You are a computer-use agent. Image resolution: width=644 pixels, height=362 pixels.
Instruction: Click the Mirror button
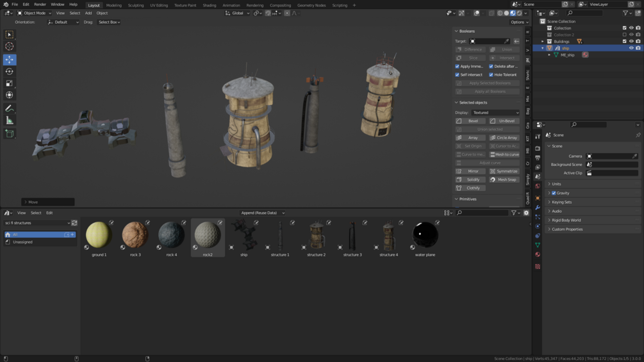coord(470,171)
